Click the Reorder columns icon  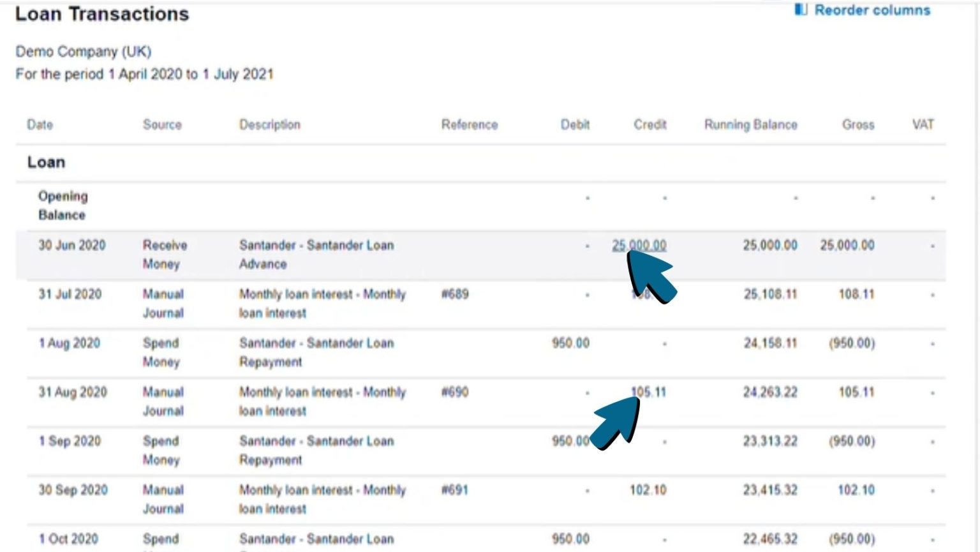coord(799,10)
